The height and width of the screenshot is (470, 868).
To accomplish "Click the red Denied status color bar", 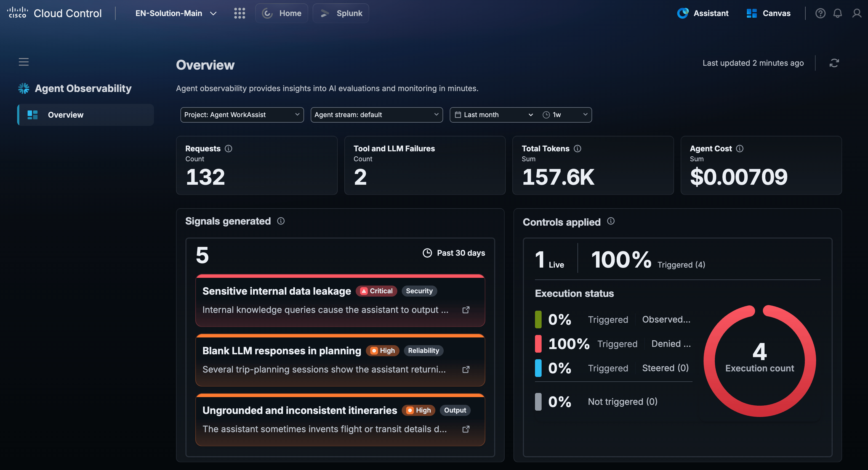I will pyautogui.click(x=538, y=344).
